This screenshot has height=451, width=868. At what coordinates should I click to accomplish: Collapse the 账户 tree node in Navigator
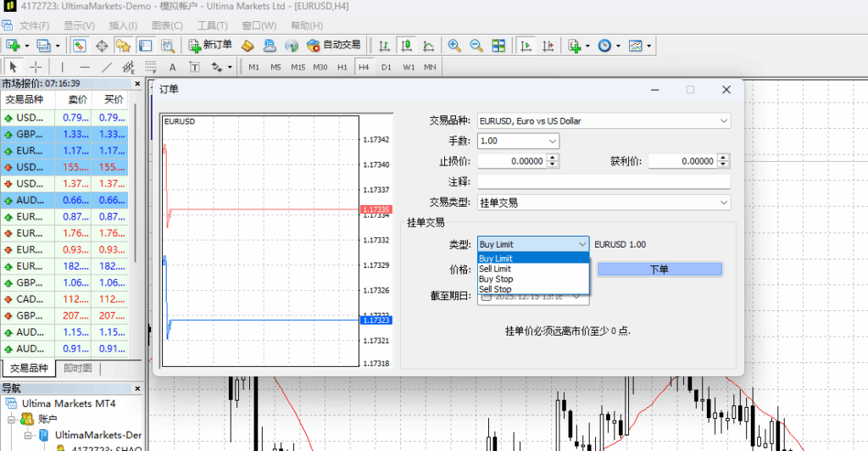click(12, 420)
